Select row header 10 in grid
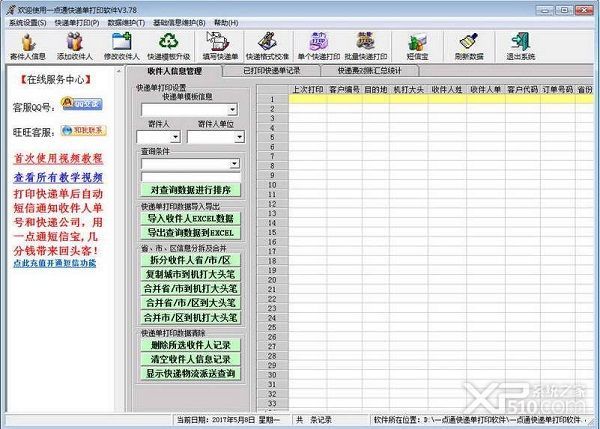The height and width of the screenshot is (429, 600). click(272, 185)
